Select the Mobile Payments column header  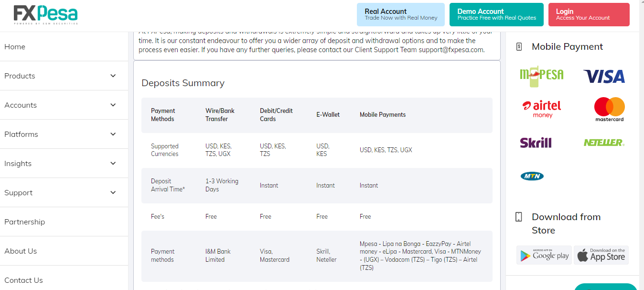pyautogui.click(x=383, y=115)
